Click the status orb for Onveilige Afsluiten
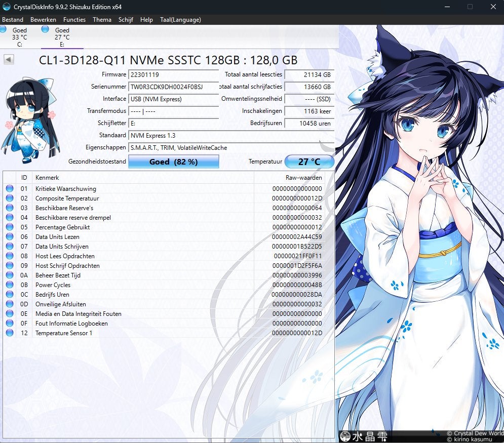Screen dimensions: 504x443 point(10,304)
